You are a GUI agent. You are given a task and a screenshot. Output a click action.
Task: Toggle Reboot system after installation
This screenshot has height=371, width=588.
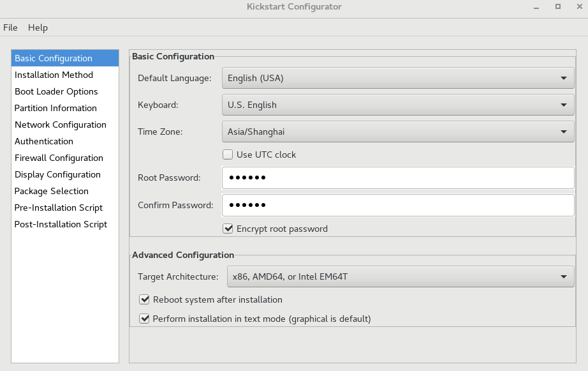tap(144, 299)
